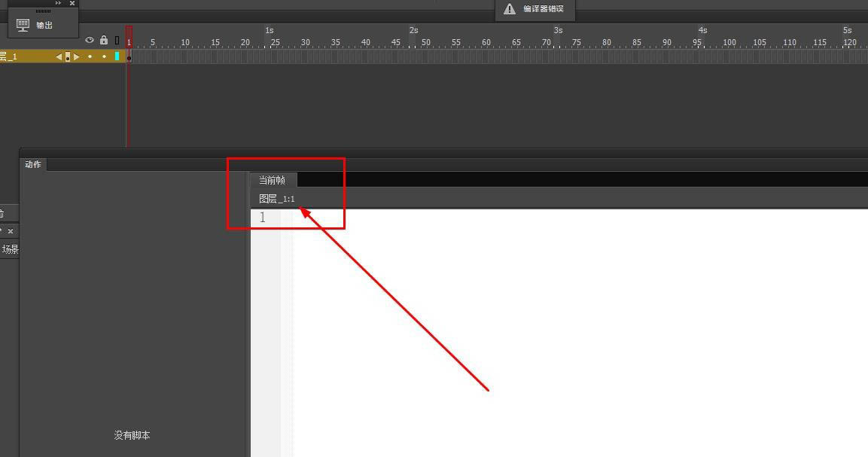Show all layers as outlines
The height and width of the screenshot is (457, 868).
[x=117, y=40]
